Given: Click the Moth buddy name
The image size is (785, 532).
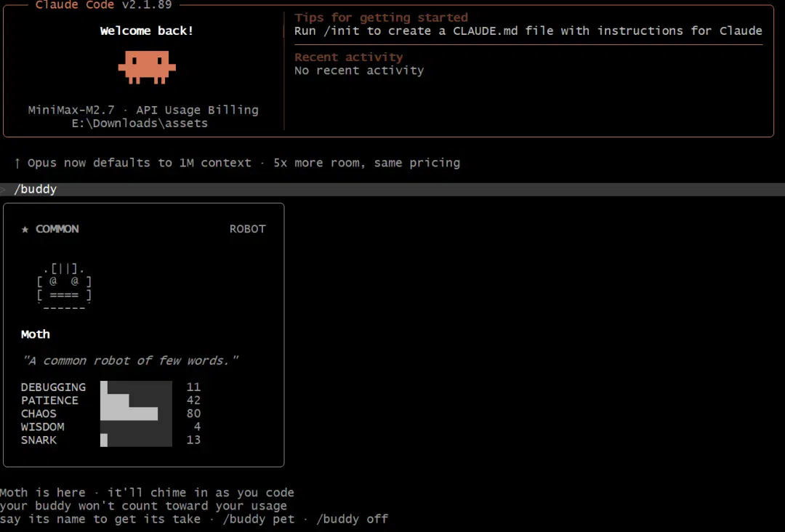Looking at the screenshot, I should pyautogui.click(x=36, y=334).
